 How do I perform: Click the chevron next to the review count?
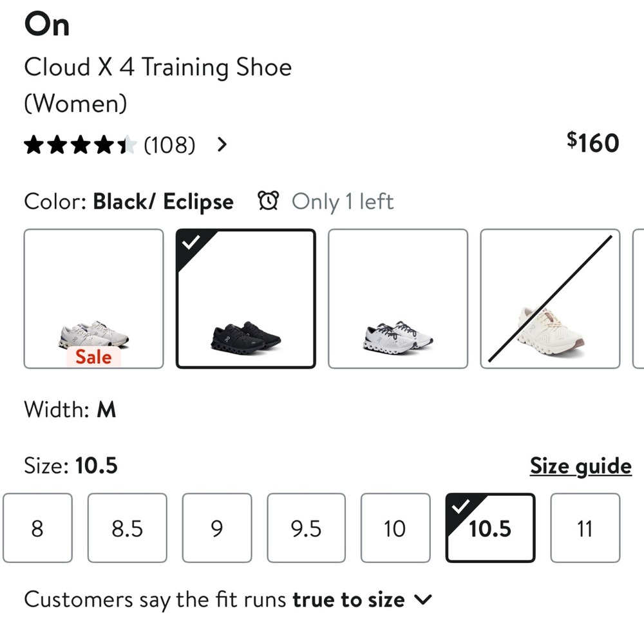point(221,145)
